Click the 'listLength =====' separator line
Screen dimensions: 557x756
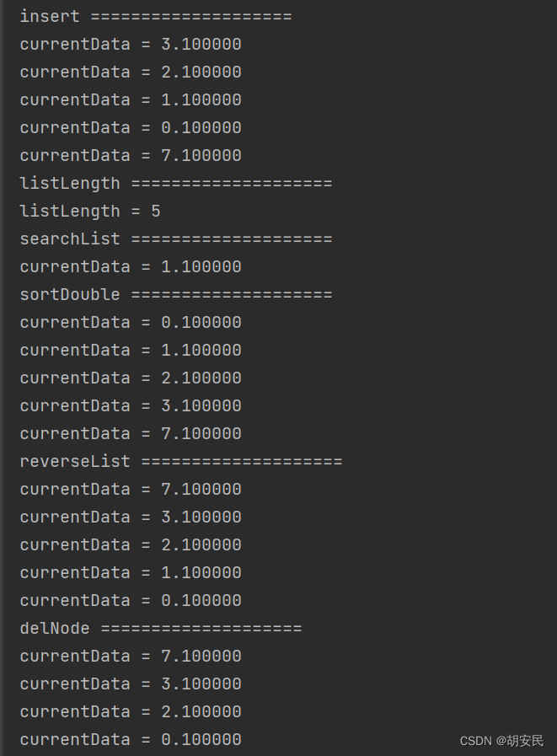tap(175, 183)
